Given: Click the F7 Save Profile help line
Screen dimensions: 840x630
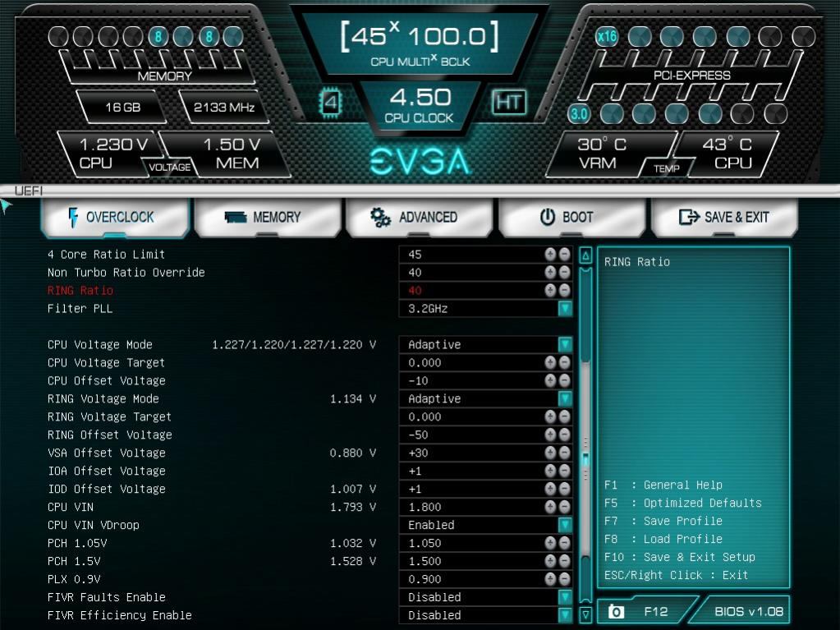Looking at the screenshot, I should (663, 521).
